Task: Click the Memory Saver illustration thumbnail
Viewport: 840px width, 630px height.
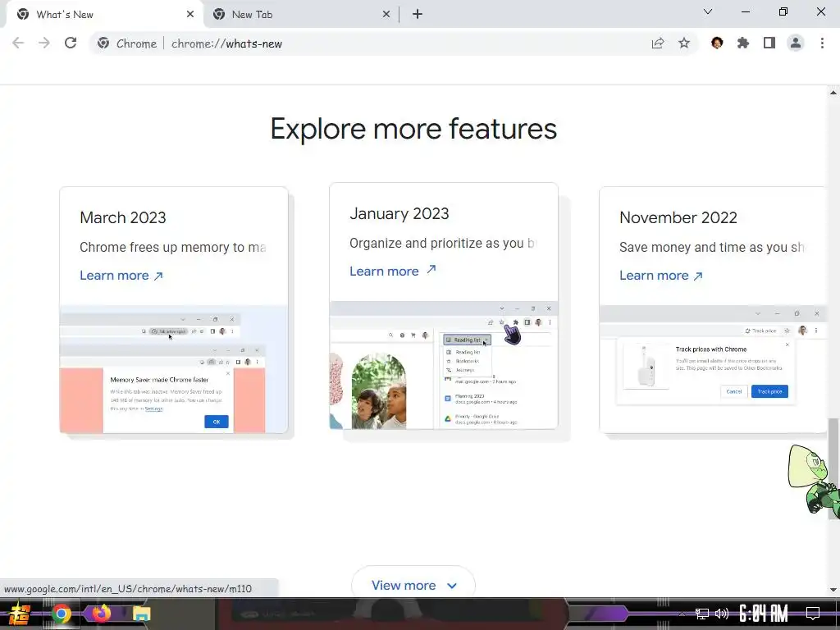Action: point(174,369)
